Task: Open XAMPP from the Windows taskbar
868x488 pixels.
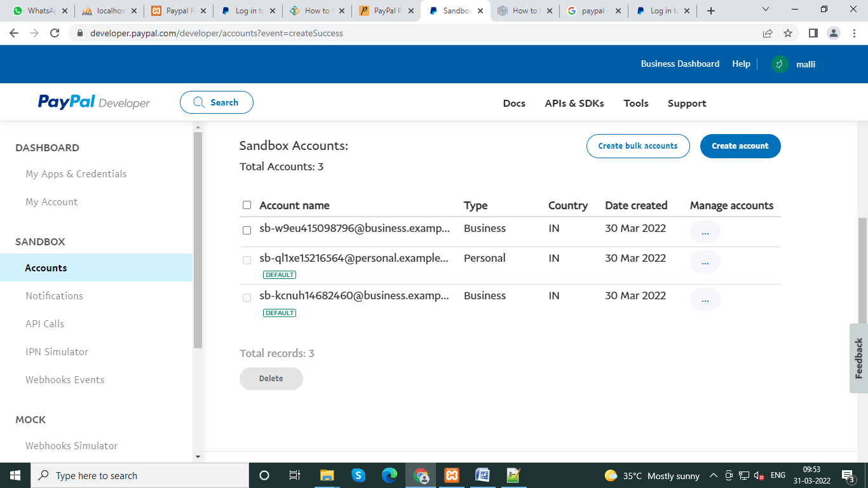Action: (452, 475)
